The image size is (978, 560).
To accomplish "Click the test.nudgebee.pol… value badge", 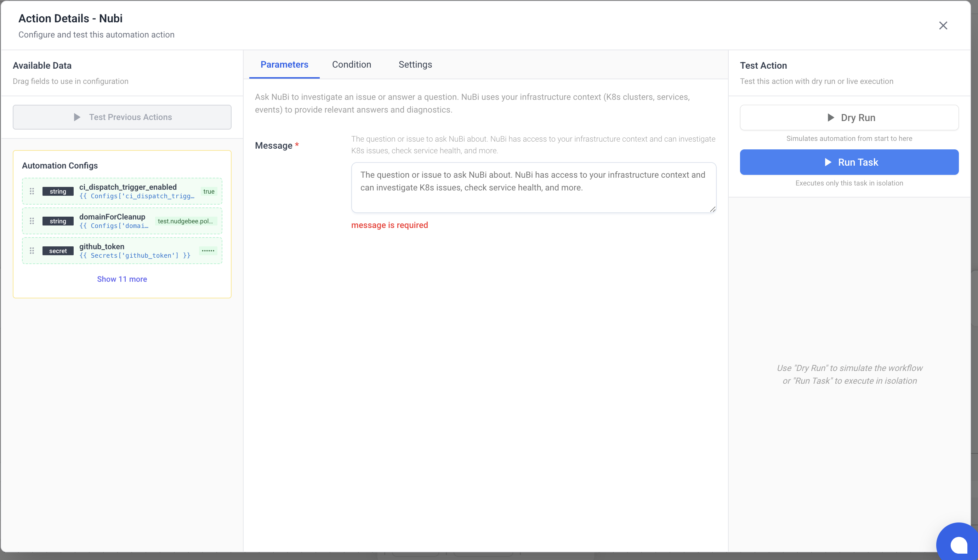I will point(186,221).
